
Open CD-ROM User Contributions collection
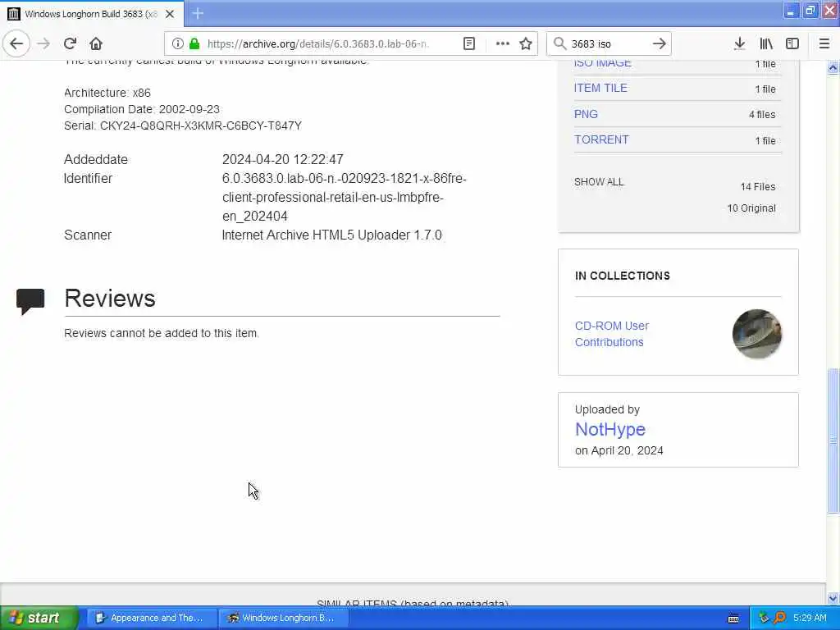click(x=611, y=334)
